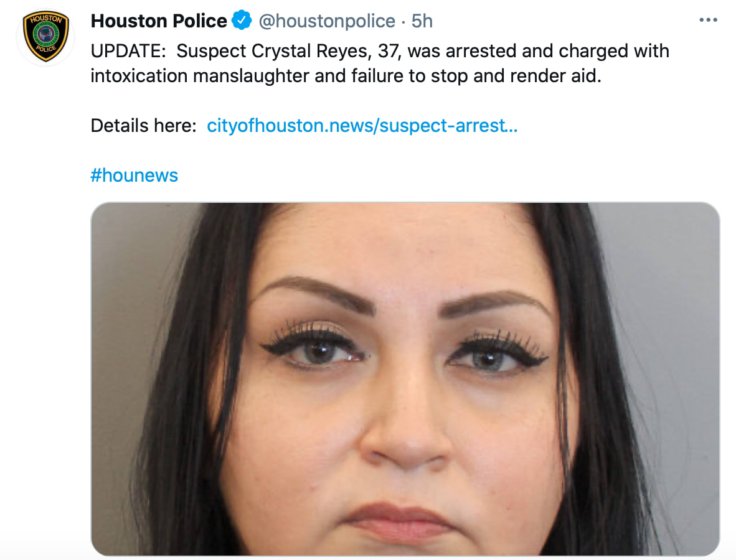The width and height of the screenshot is (736, 560).
Task: Follow the cityofhouston.news suspect-arrest link
Action: pos(362,126)
